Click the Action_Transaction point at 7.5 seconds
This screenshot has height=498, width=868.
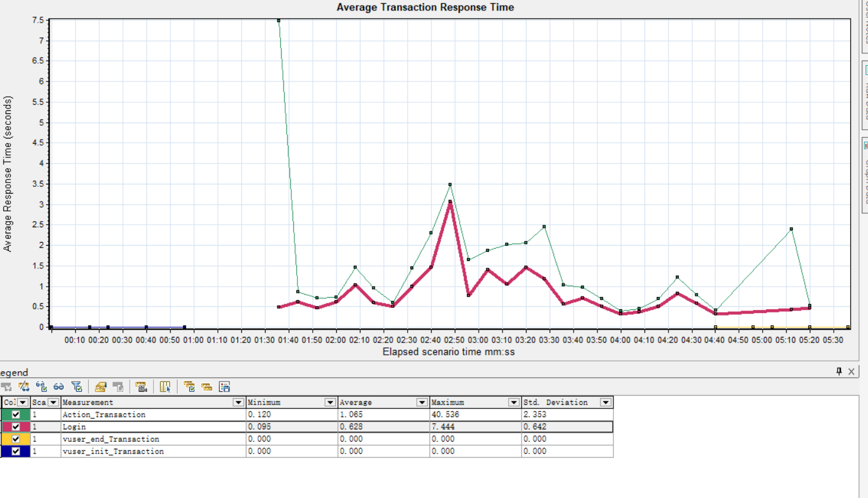click(x=279, y=20)
